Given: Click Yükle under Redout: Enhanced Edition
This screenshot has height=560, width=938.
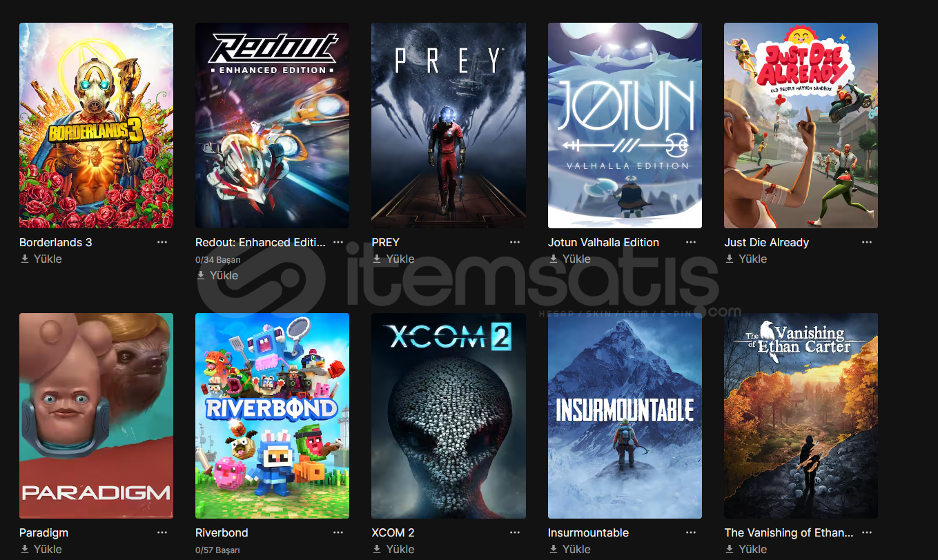Looking at the screenshot, I should (217, 275).
